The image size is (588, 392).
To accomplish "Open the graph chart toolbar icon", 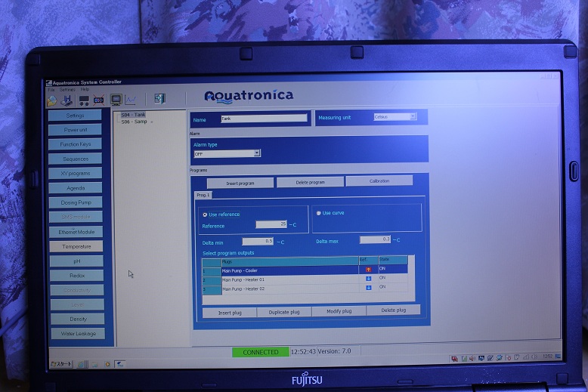I will [131, 100].
